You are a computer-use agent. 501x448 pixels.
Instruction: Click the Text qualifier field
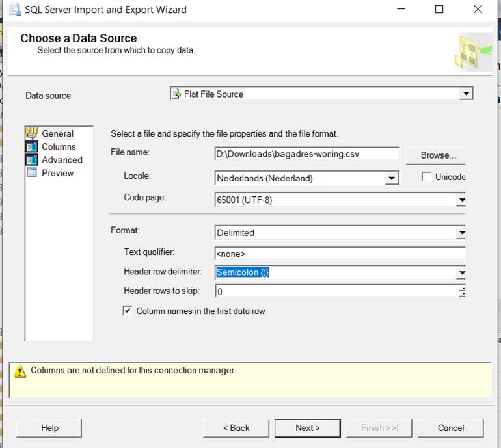(x=340, y=254)
